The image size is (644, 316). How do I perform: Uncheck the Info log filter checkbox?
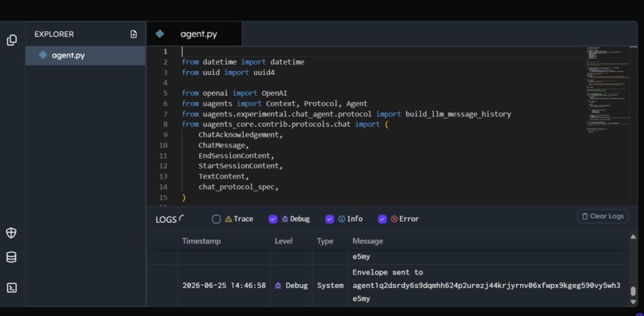(329, 219)
